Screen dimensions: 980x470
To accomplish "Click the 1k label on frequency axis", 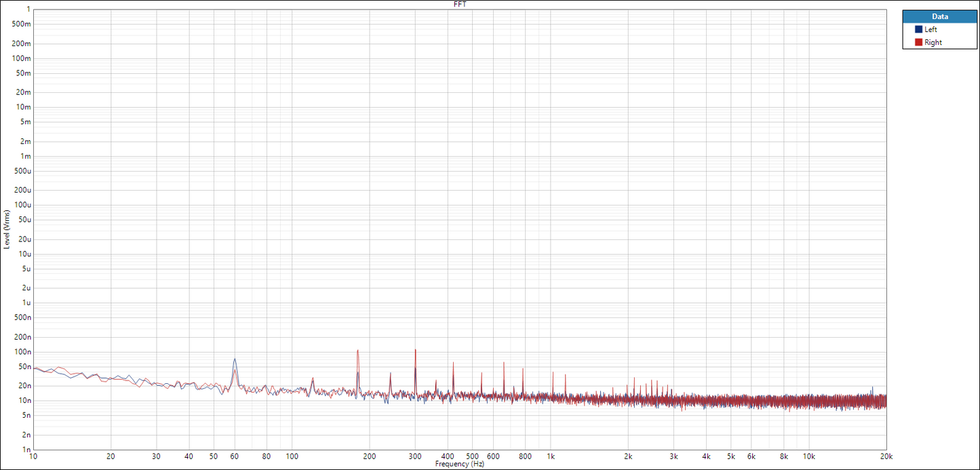I will coord(551,456).
